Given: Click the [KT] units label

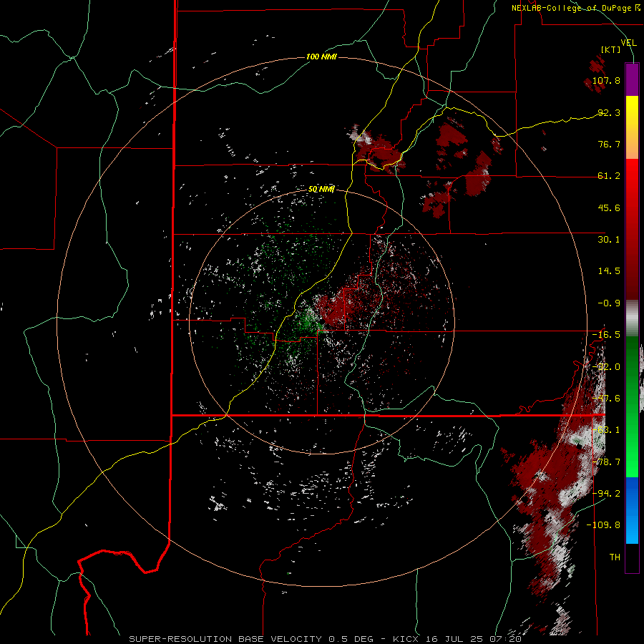Looking at the screenshot, I should [610, 49].
